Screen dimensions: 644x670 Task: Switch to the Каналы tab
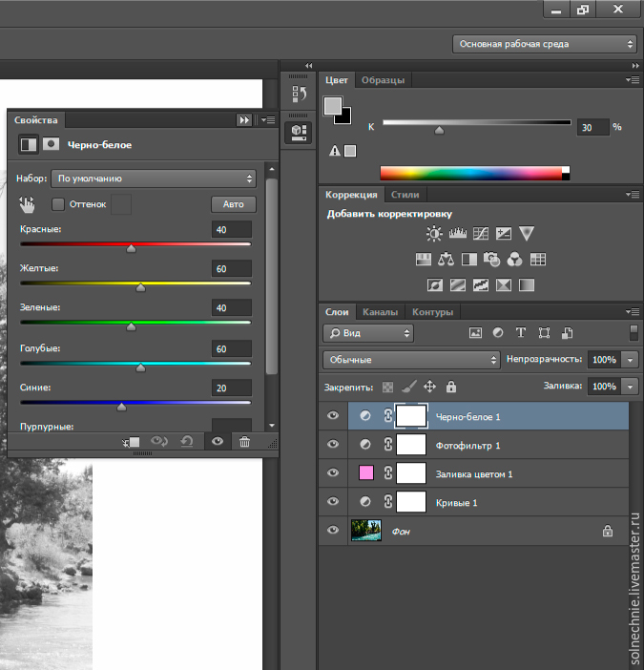(380, 312)
